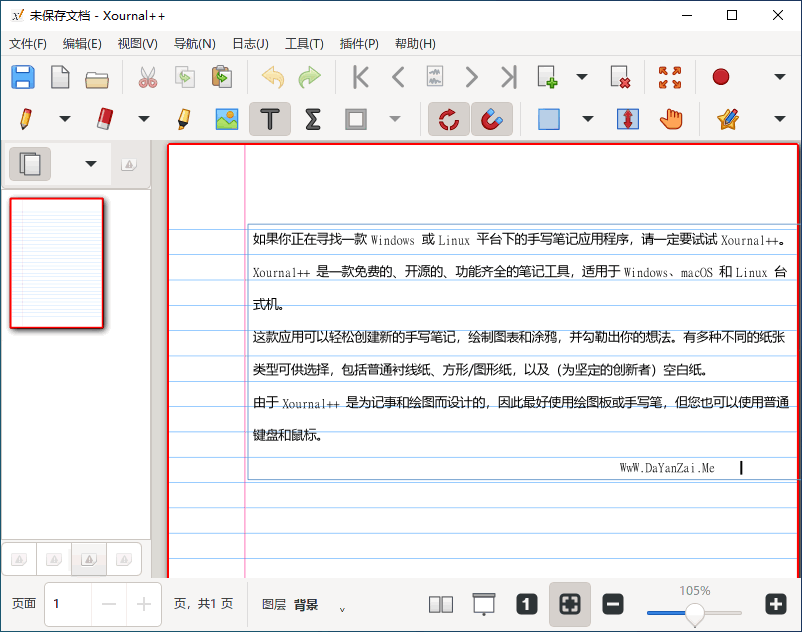Click the Cut scissors icon
This screenshot has width=802, height=632.
pos(148,77)
